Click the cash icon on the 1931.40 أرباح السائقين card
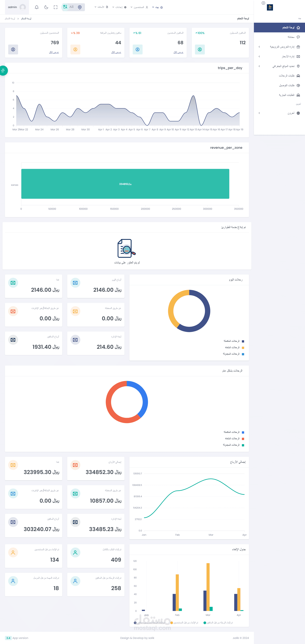The height and width of the screenshot is (644, 305). tap(13, 340)
